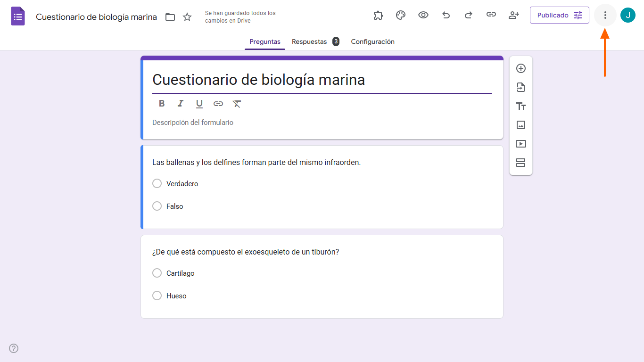Select the Verdadero radio option

(157, 183)
